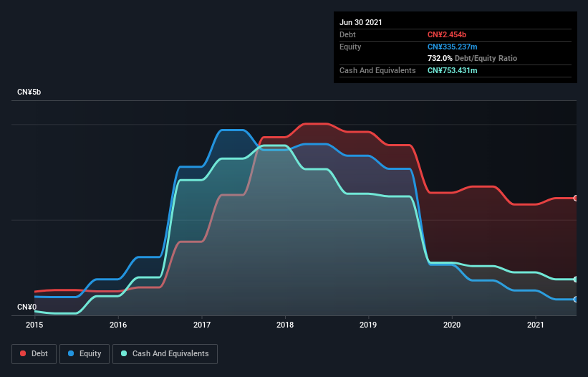Click the 2016 x-axis label
The image size is (588, 377).
pos(118,325)
